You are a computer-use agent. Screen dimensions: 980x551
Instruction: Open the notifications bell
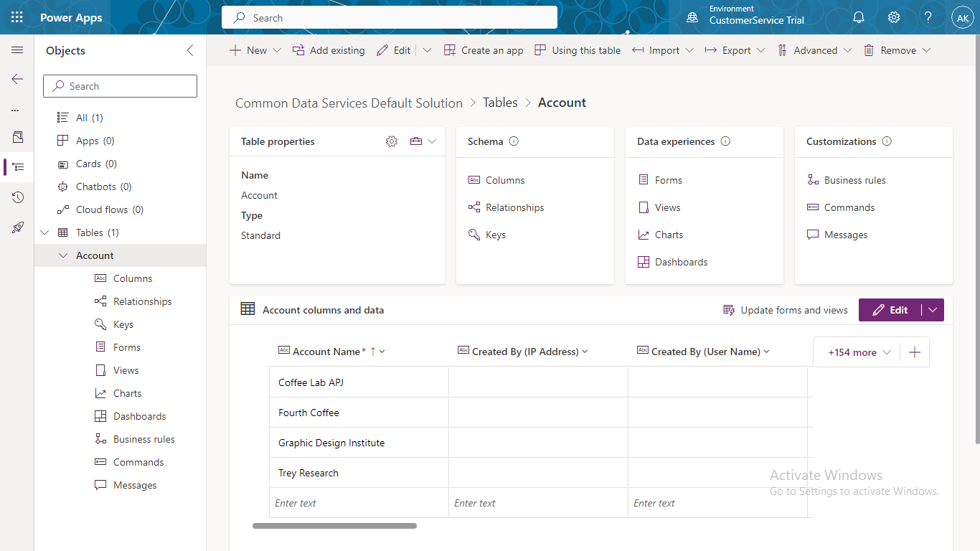tap(859, 17)
